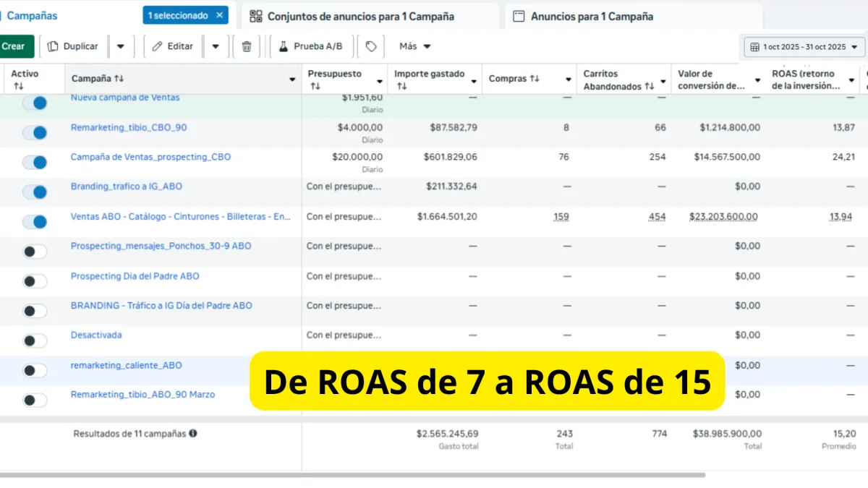
Task: Open Campaña de Ventas_prospecting_CBO link
Action: coord(150,157)
